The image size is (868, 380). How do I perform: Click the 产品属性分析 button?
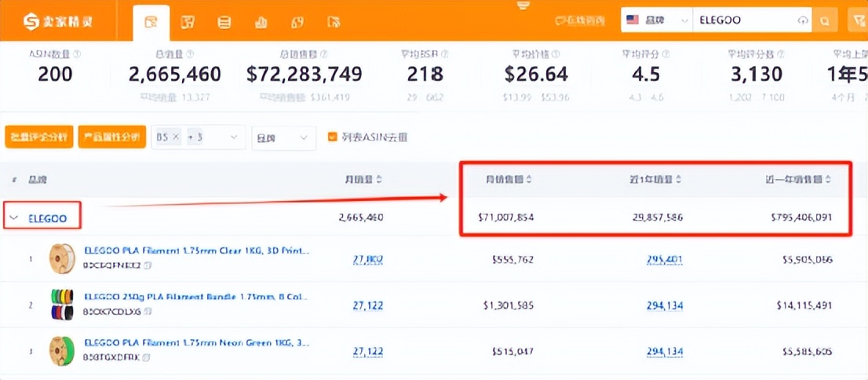coord(111,137)
